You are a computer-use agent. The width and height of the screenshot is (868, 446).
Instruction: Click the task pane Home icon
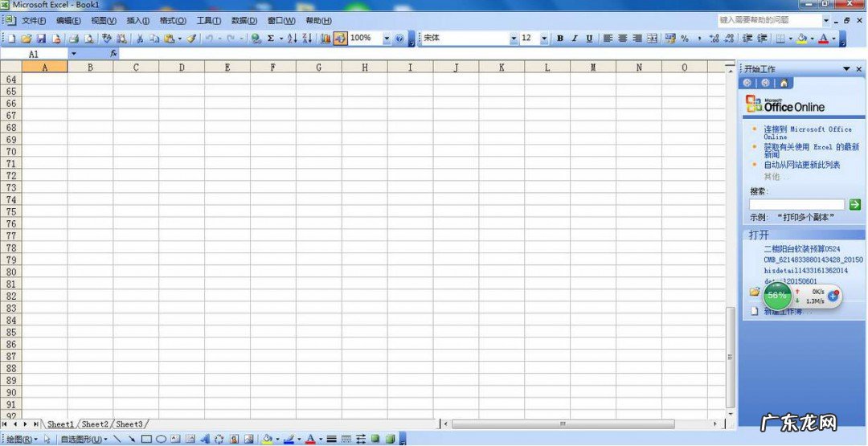click(784, 83)
